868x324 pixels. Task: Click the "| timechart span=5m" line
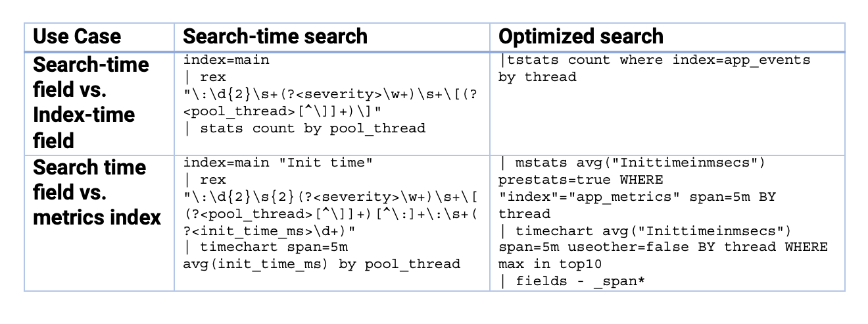[x=266, y=247]
